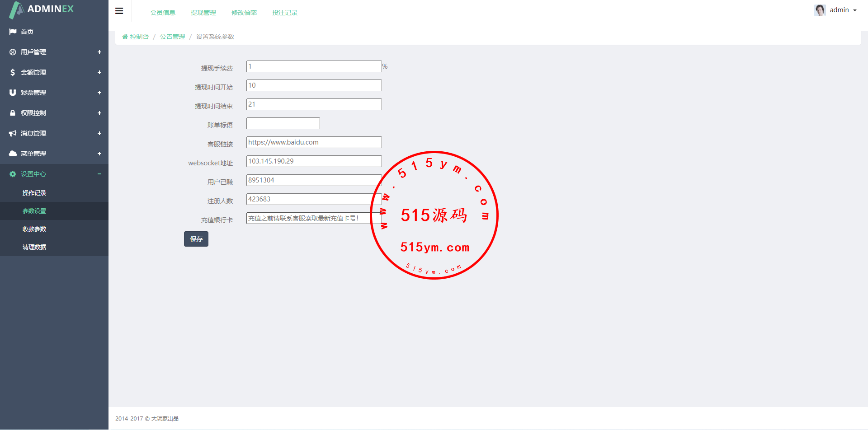Click the ADMINEX logo
This screenshot has height=430, width=868.
coord(42,9)
